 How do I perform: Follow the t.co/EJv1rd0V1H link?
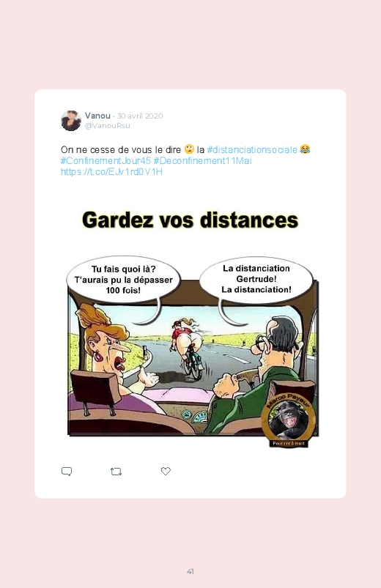(111, 172)
